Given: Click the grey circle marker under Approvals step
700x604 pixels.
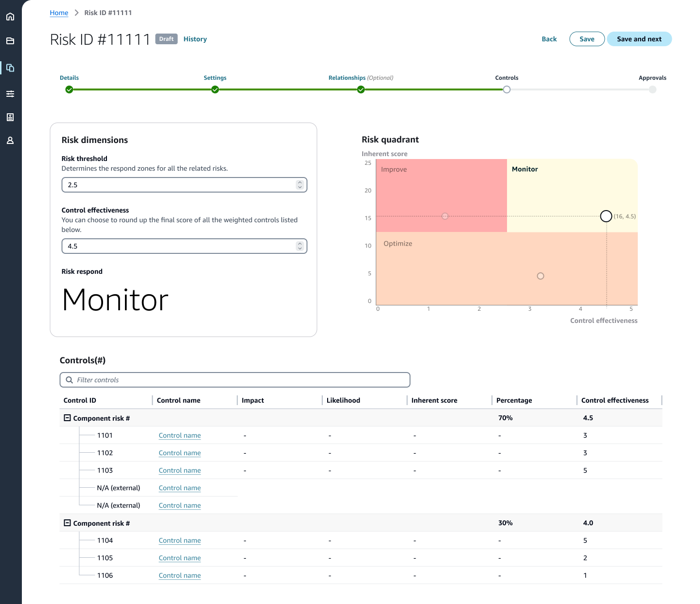Looking at the screenshot, I should click(652, 89).
